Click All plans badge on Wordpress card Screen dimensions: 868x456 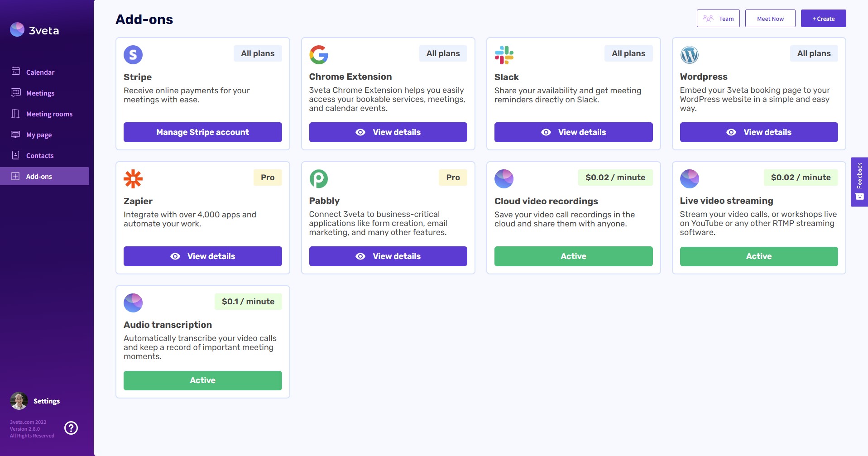coord(814,53)
